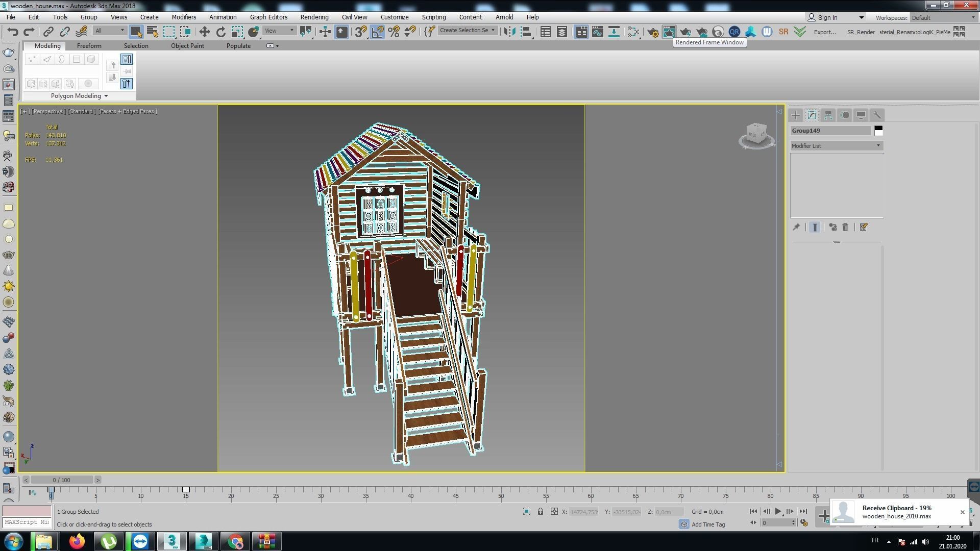Open the Utilities command panel tab
The image size is (980, 551).
click(x=877, y=115)
